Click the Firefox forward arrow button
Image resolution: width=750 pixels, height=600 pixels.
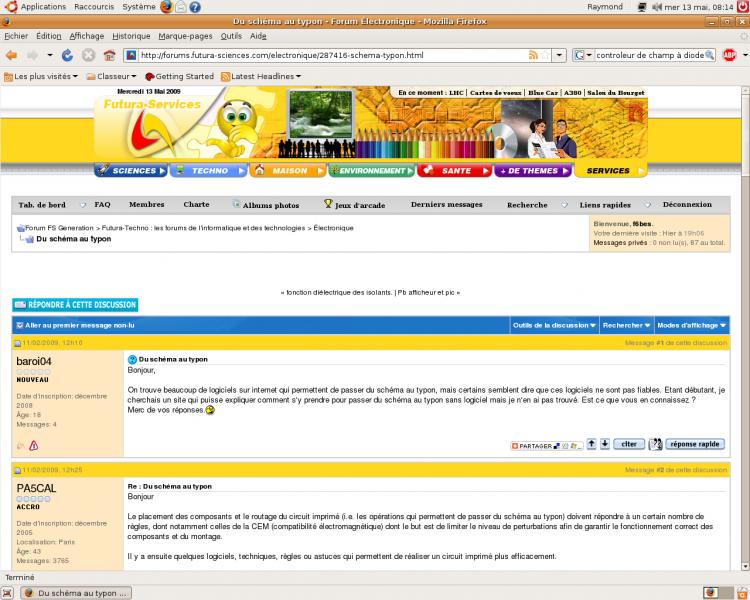33,56
